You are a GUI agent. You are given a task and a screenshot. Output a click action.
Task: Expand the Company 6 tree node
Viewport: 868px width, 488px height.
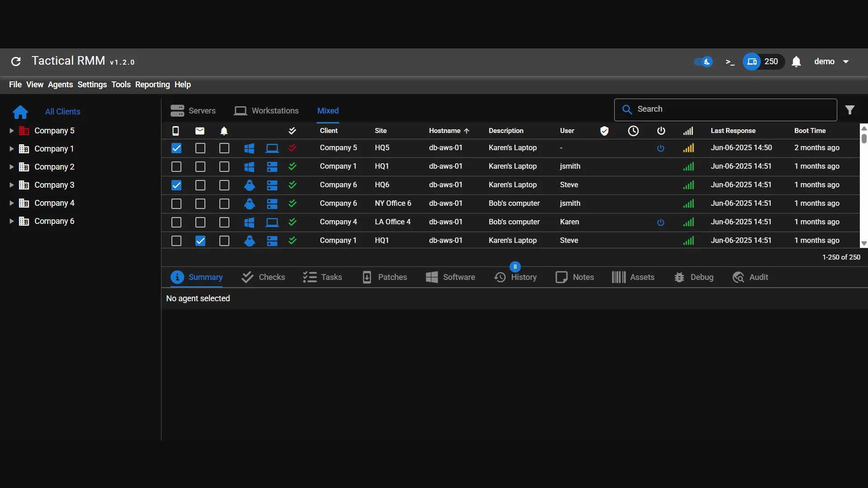pyautogui.click(x=11, y=221)
